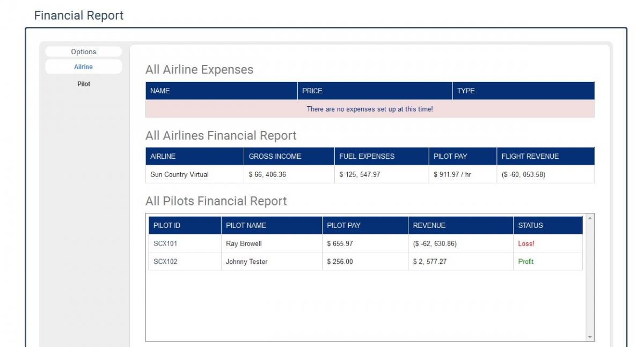The width and height of the screenshot is (644, 347).
Task: Click the FUEL EXPENSES column header
Action: pos(382,157)
